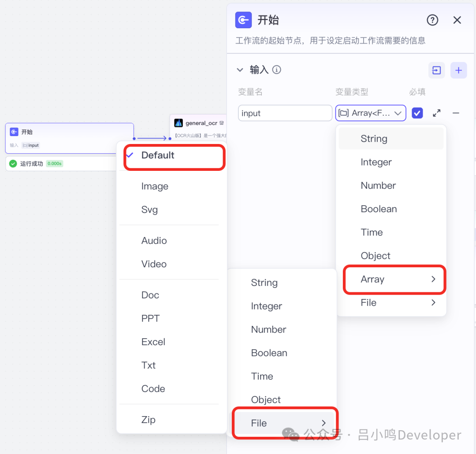The width and height of the screenshot is (476, 454).
Task: Select Boolean in the variable type menu
Action: click(391, 209)
